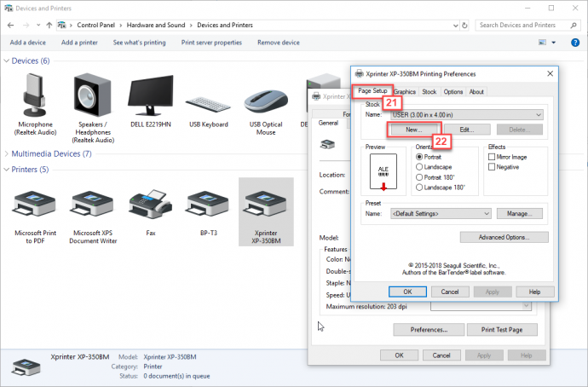The height and width of the screenshot is (387, 588).
Task: Open General tab in properties window
Action: (328, 123)
